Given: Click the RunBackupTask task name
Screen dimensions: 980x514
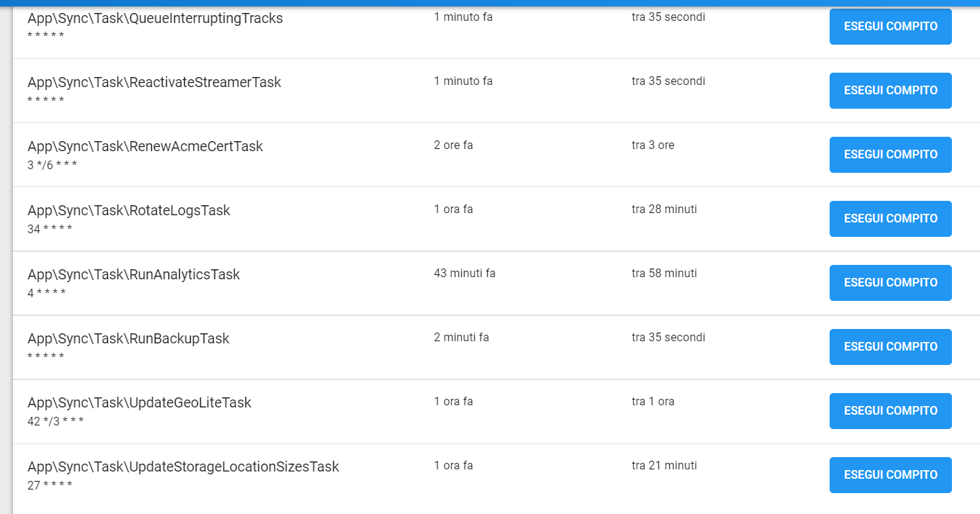Looking at the screenshot, I should pyautogui.click(x=128, y=338).
